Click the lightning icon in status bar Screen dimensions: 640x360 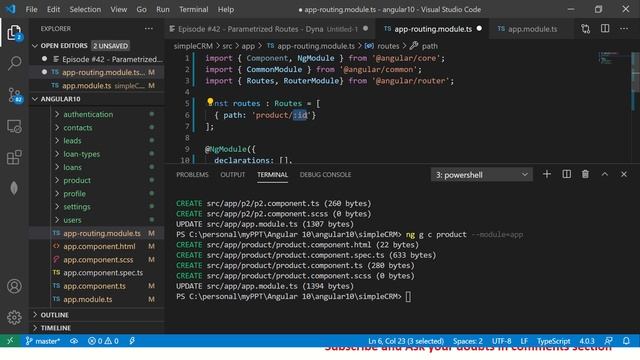(x=132, y=341)
